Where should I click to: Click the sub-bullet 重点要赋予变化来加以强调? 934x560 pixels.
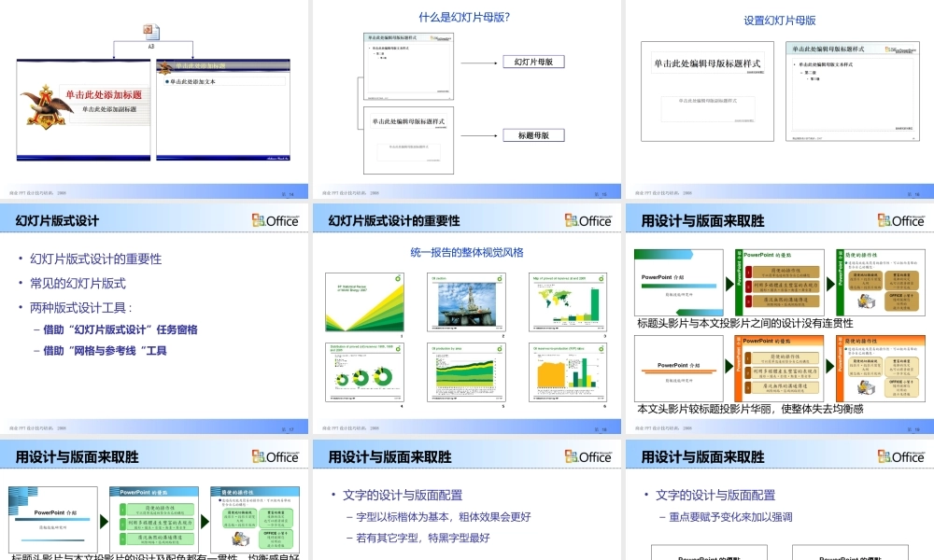731,517
